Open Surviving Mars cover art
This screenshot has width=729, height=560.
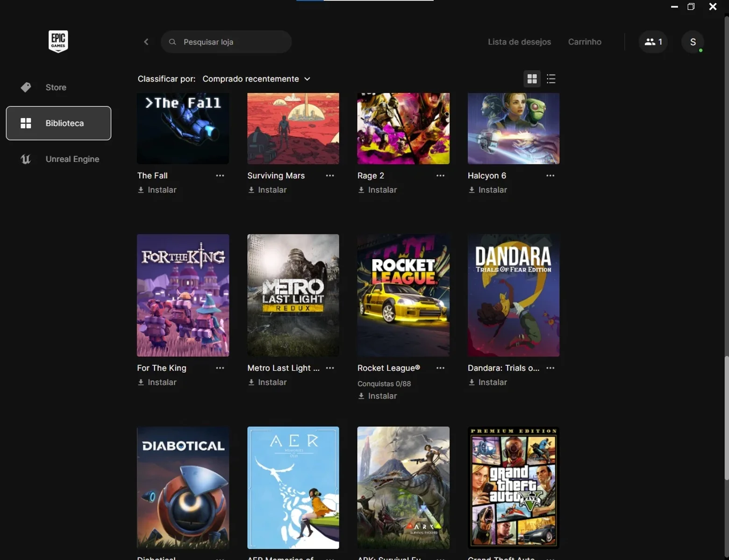point(293,128)
